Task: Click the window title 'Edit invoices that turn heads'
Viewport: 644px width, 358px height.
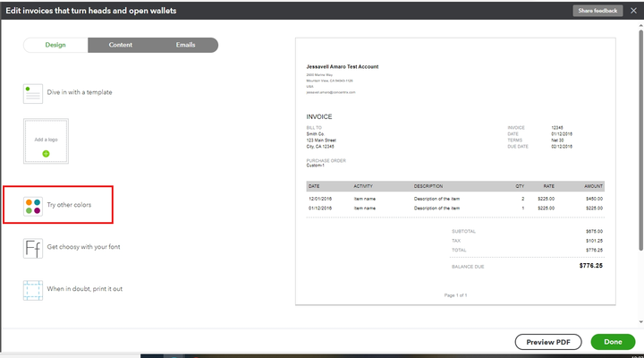Action: point(90,11)
